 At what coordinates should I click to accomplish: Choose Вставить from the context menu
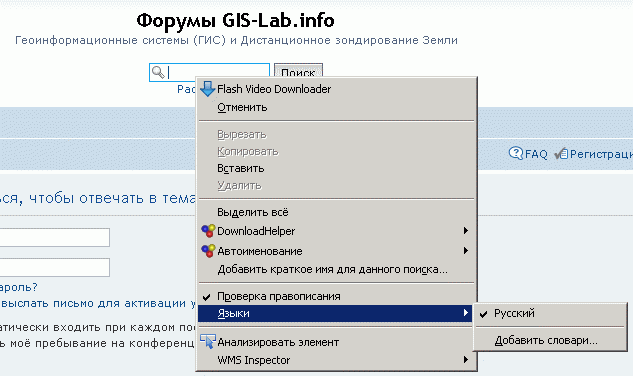click(x=241, y=168)
